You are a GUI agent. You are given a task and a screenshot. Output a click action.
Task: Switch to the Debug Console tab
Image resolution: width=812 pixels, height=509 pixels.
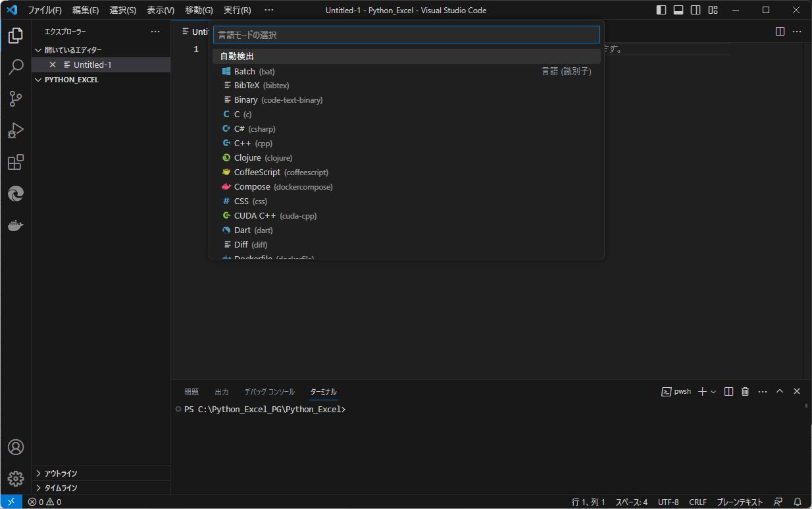coord(270,392)
